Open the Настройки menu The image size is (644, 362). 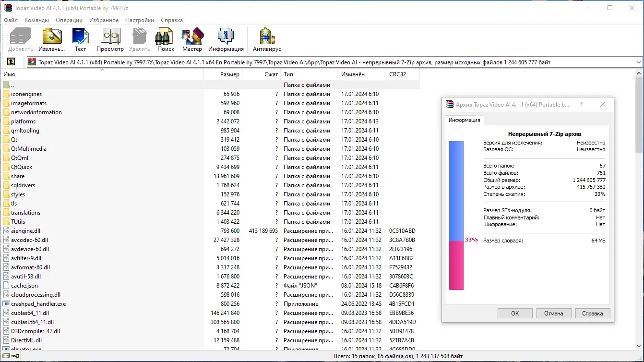(x=139, y=20)
